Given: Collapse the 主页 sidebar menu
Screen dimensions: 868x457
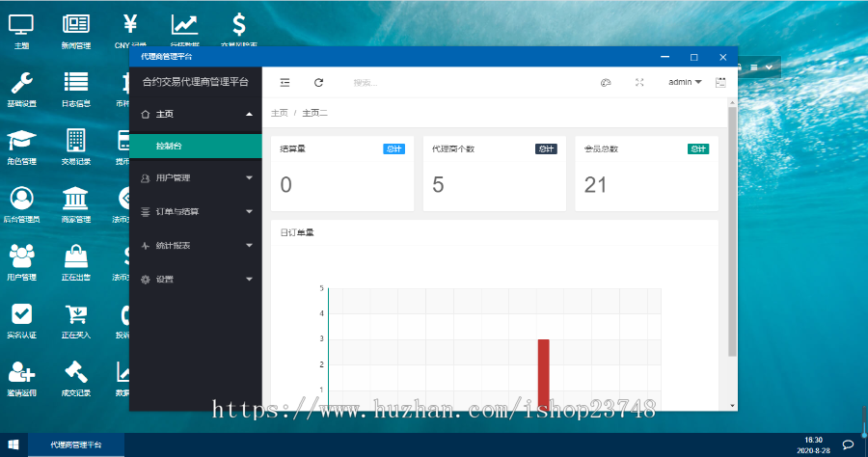Looking at the screenshot, I should tap(196, 114).
